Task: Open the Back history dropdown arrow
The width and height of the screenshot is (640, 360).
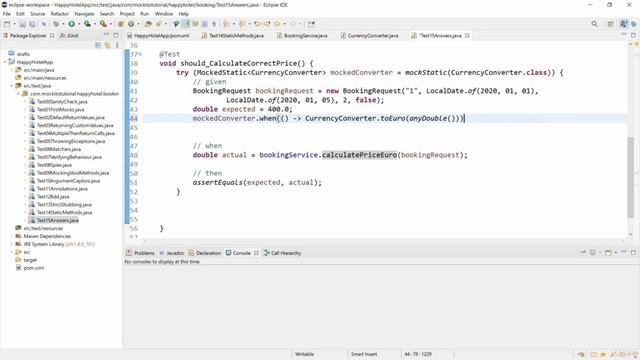Action: tap(284, 24)
